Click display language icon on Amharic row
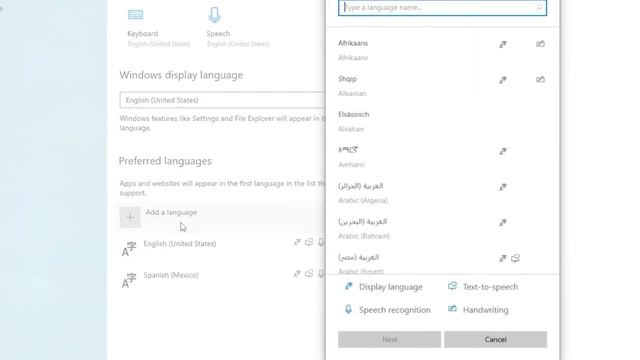 tap(503, 151)
